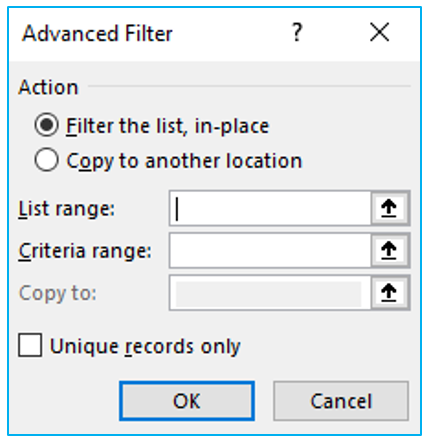
Task: Click the Advanced Filter title bar text
Action: [x=97, y=33]
